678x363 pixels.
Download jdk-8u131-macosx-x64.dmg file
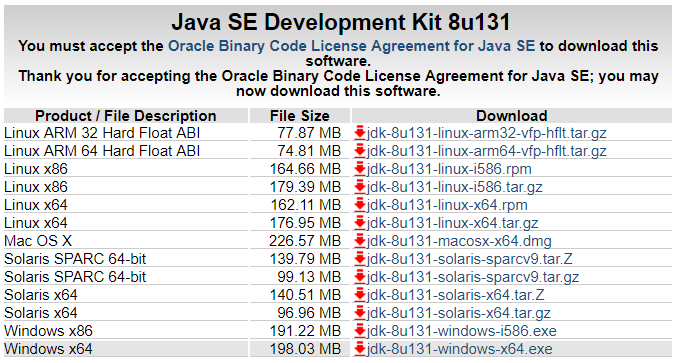[459, 241]
